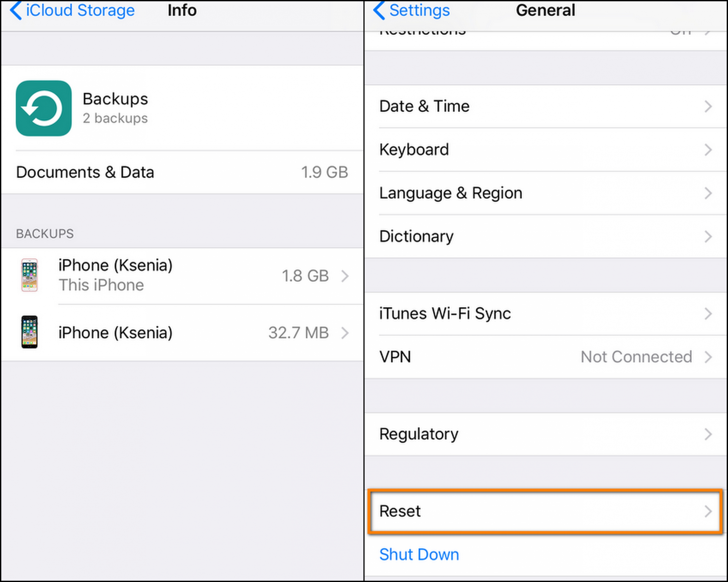Open iPhone (Ksenia) This iPhone backup

pyautogui.click(x=181, y=274)
